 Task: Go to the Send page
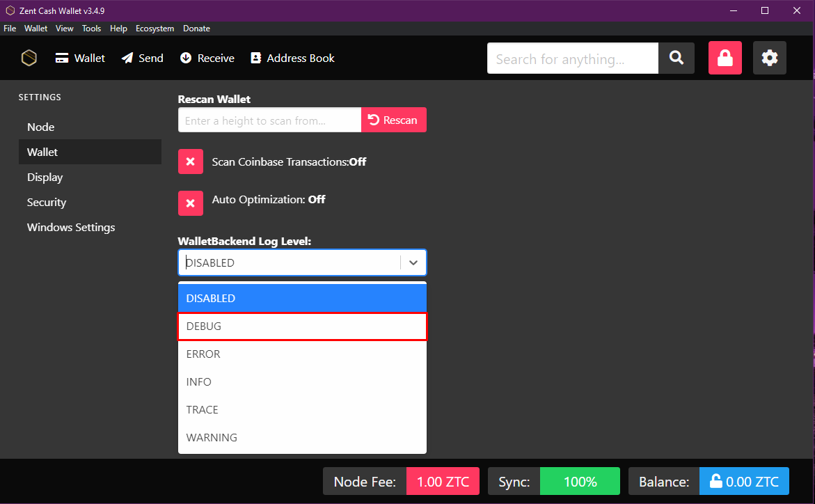pos(143,58)
